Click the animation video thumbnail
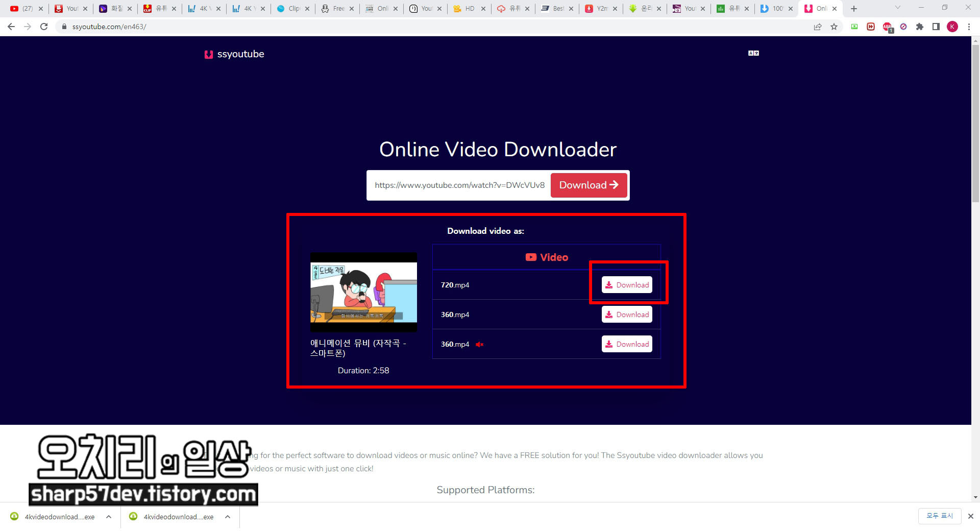980x531 pixels. (363, 292)
